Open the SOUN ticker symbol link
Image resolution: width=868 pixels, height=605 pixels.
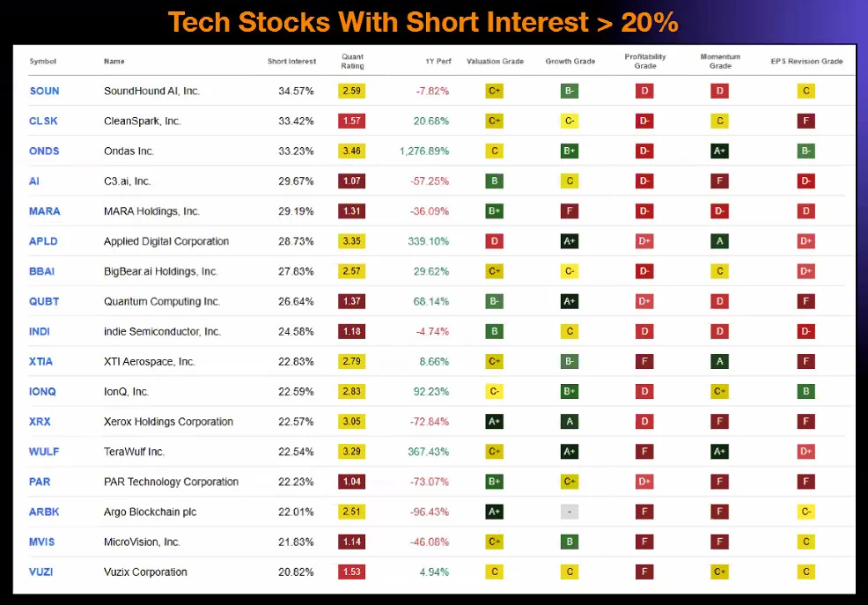tap(44, 91)
